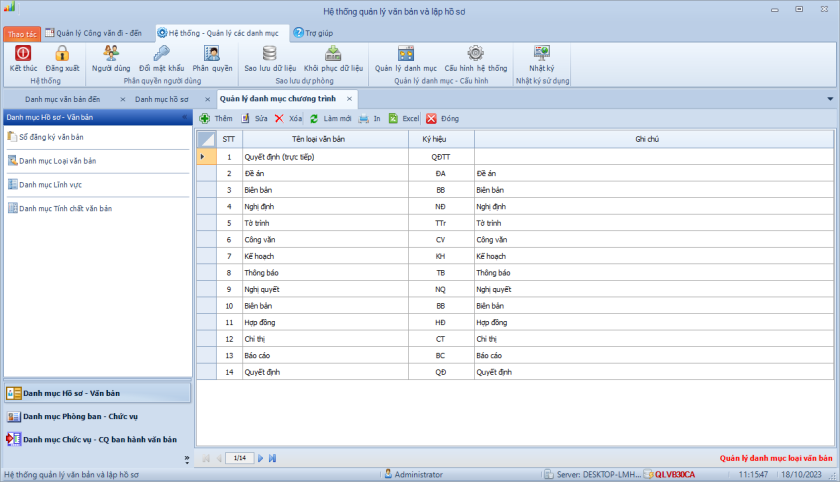Click Khôi phục dữ liệu restore icon

pos(333,54)
